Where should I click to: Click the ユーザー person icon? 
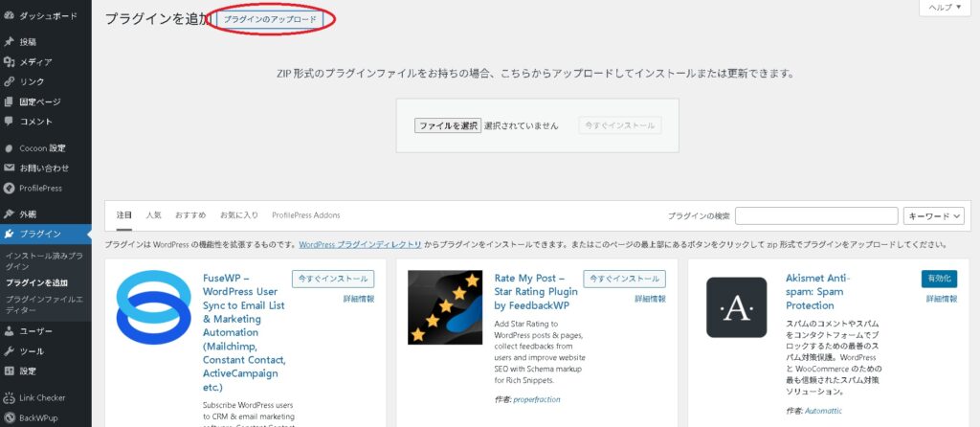pyautogui.click(x=9, y=331)
